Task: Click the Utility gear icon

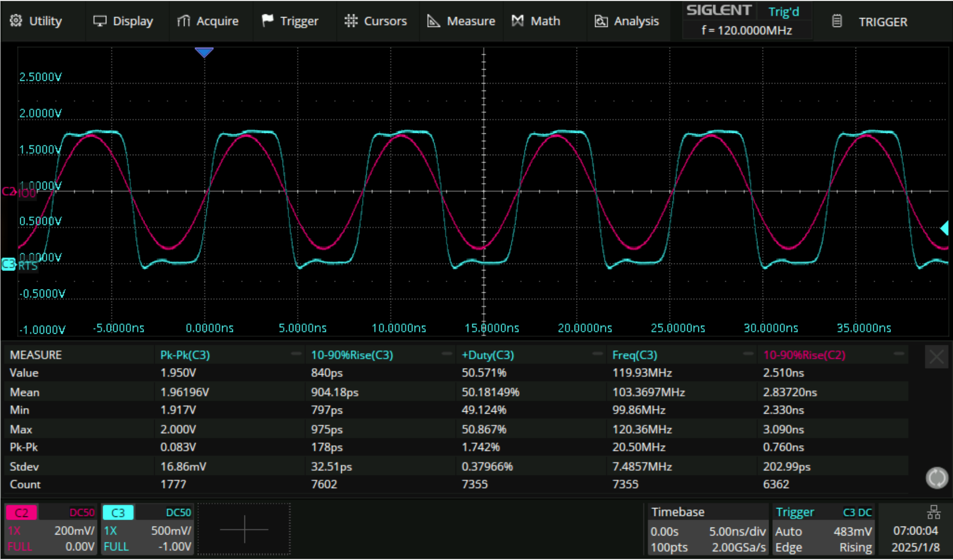Action: tap(16, 21)
